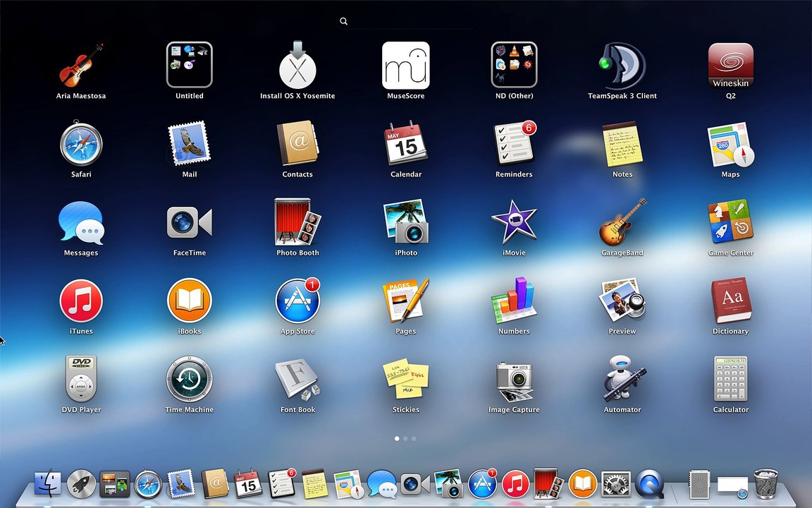
Task: Open Contacts in the Launchpad grid
Action: [297, 144]
